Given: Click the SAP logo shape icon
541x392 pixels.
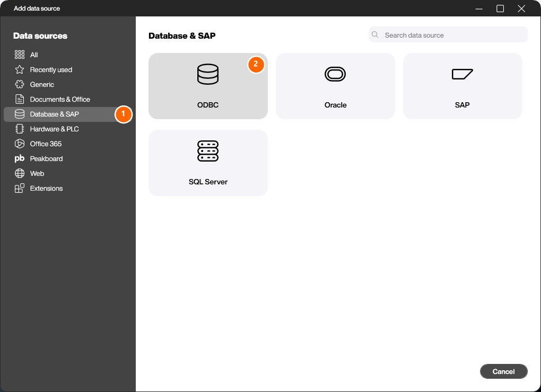Looking at the screenshot, I should click(x=463, y=74).
